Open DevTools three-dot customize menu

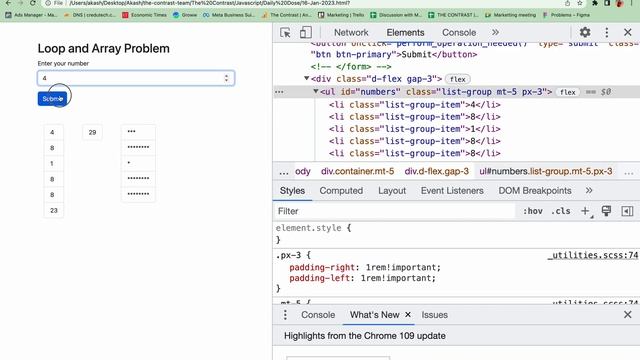click(x=607, y=32)
